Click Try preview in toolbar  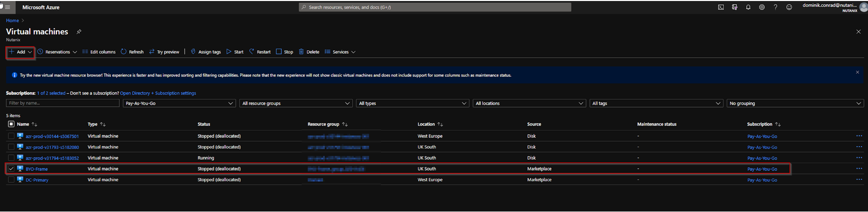[164, 52]
